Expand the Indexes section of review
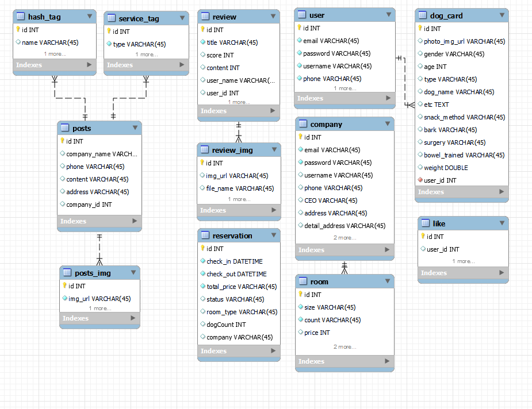532x409 pixels. pyautogui.click(x=273, y=110)
